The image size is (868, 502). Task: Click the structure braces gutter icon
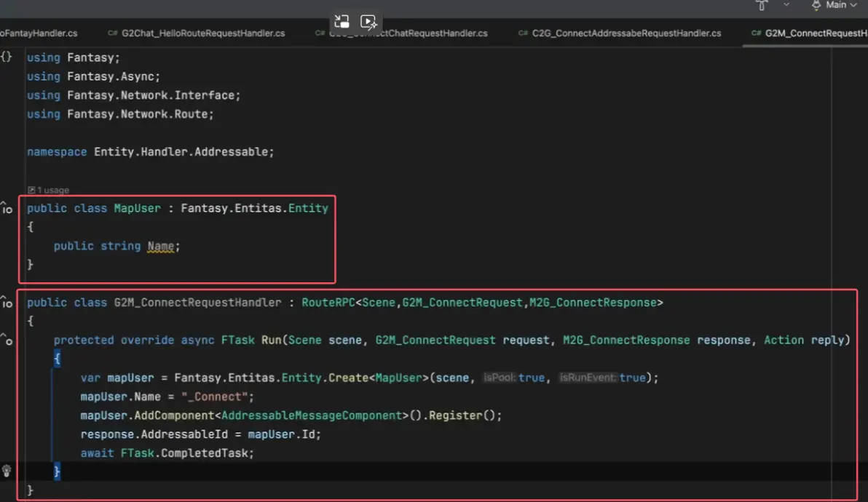pos(6,57)
